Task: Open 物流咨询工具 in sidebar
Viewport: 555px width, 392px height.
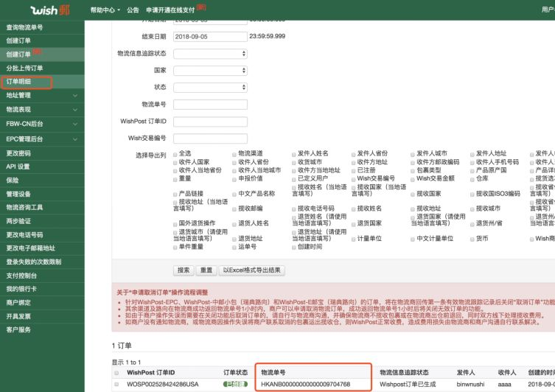Action: 42,207
